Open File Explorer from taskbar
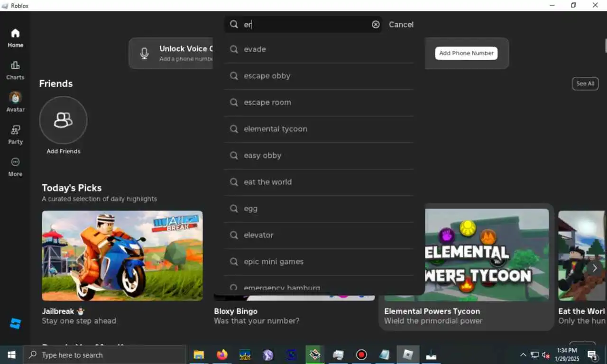 (199, 355)
